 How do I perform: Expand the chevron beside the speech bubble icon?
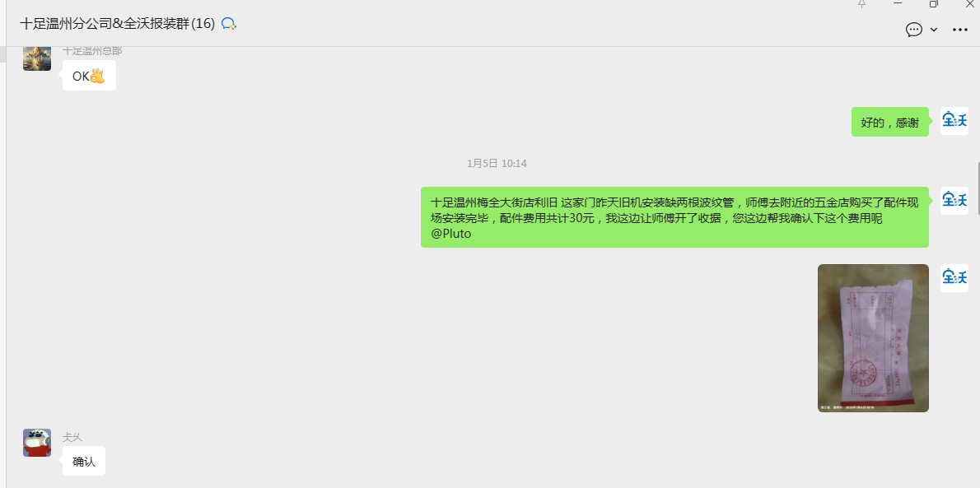[934, 30]
